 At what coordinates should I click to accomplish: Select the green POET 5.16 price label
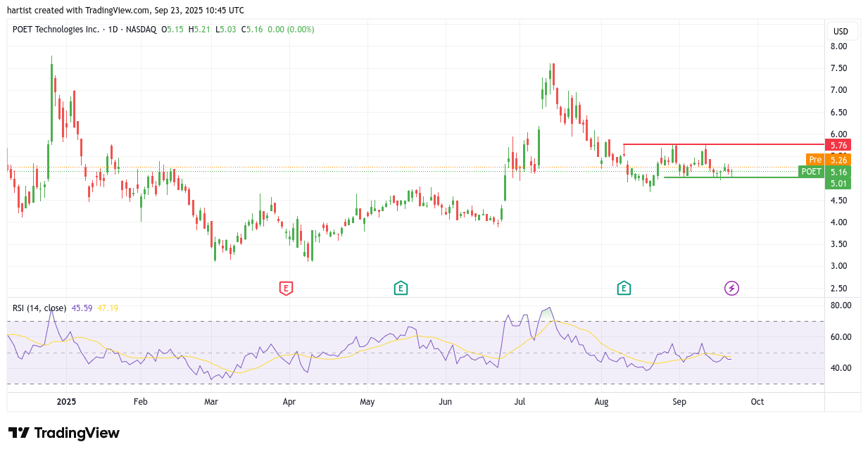pyautogui.click(x=825, y=172)
